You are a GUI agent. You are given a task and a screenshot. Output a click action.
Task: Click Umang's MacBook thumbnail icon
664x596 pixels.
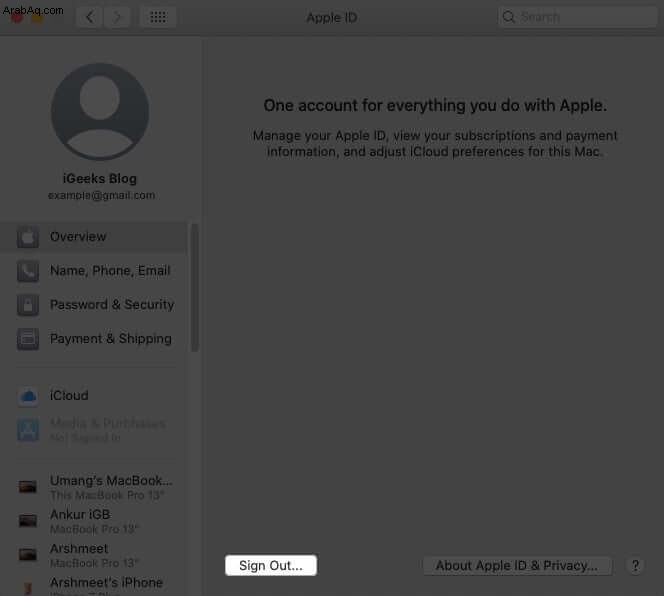28,487
